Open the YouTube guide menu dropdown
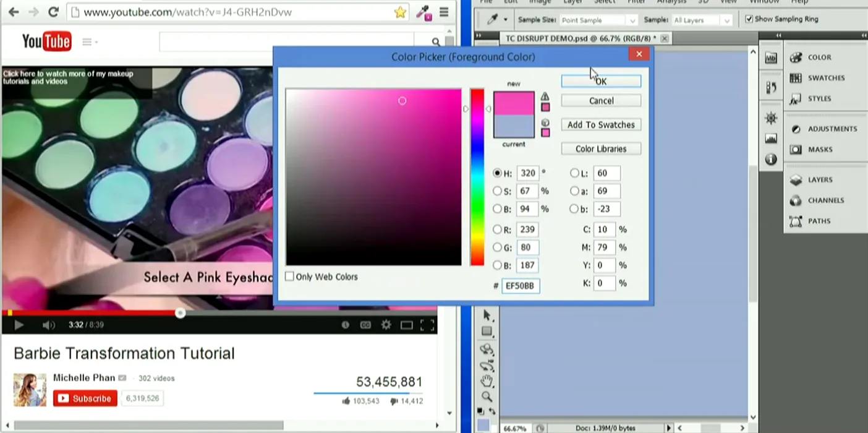The image size is (868, 433). 90,42
